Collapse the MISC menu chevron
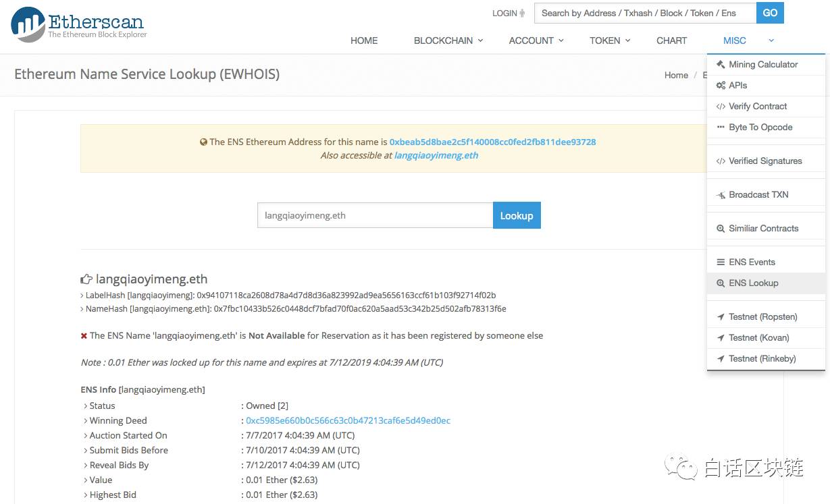This screenshot has height=504, width=830. point(771,40)
